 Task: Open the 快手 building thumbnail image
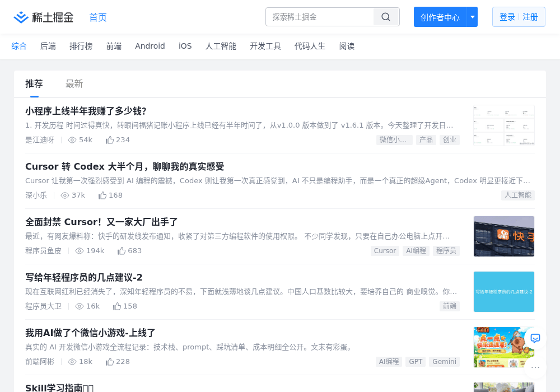[x=504, y=236]
